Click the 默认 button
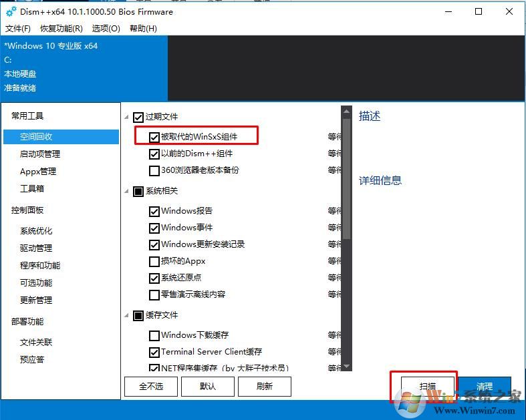This screenshot has width=526, height=420. 208,386
